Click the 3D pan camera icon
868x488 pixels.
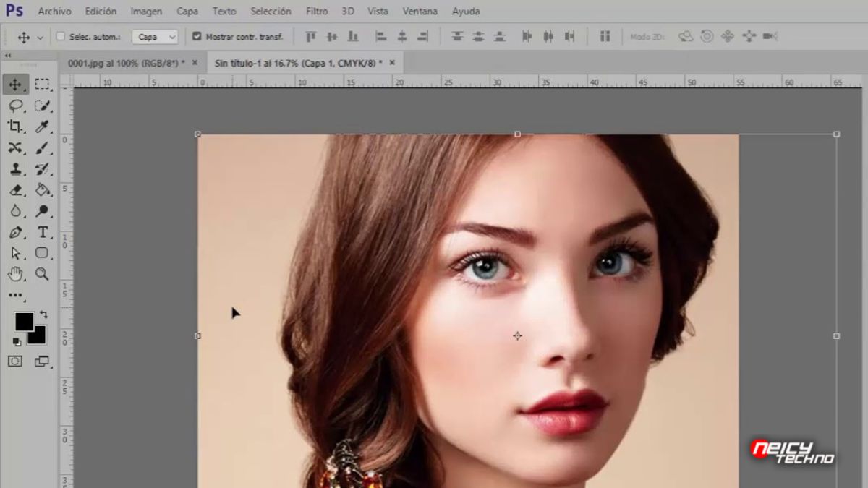728,36
